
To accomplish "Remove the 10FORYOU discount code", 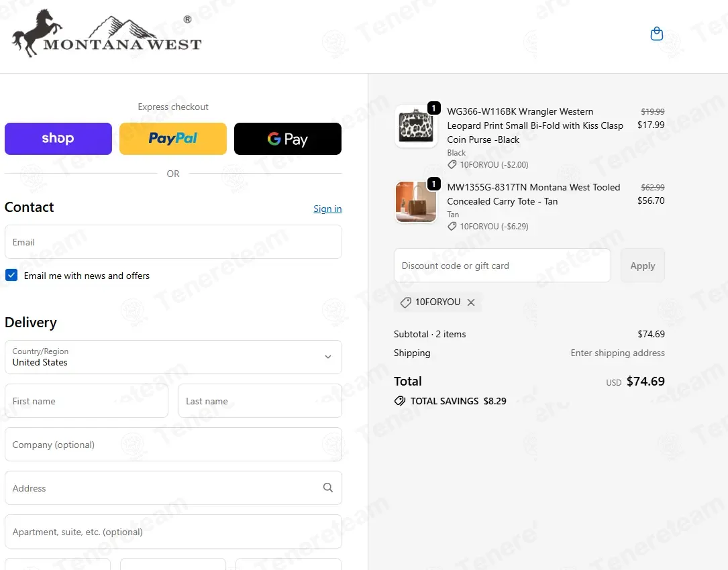I will 471,302.
